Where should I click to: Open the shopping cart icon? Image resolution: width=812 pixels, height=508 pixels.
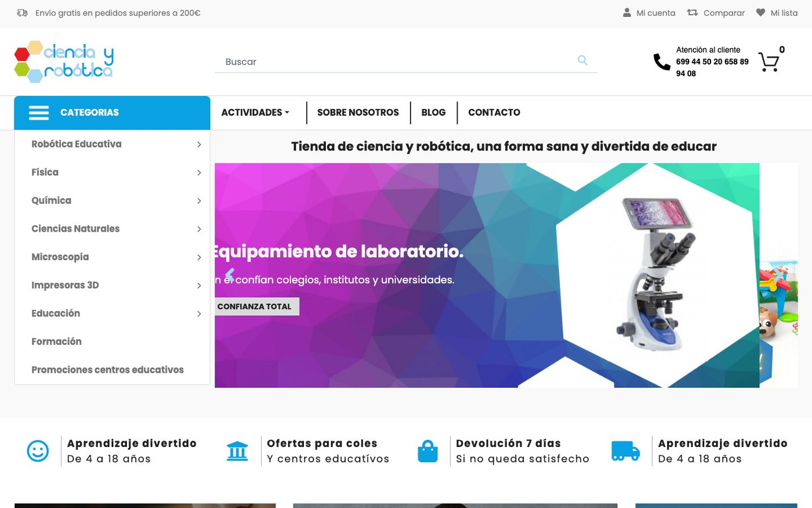click(768, 62)
